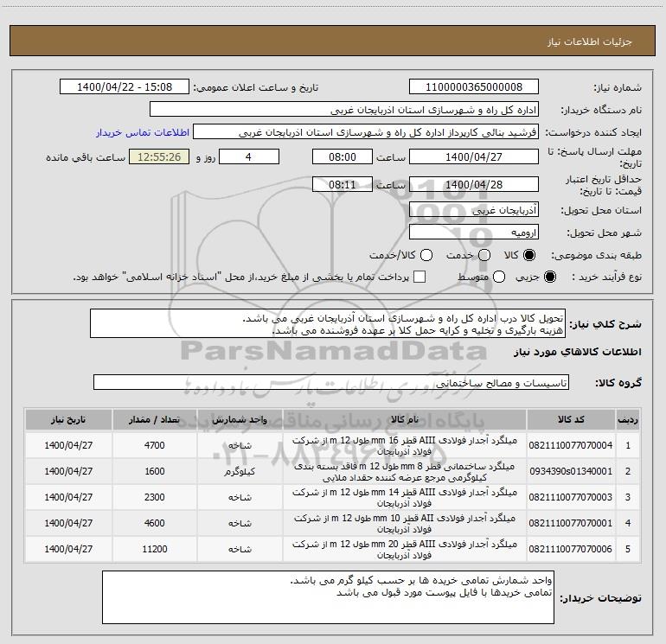The image size is (666, 644).
Task: Click the remaining days field showing 4
Action: coord(248,156)
